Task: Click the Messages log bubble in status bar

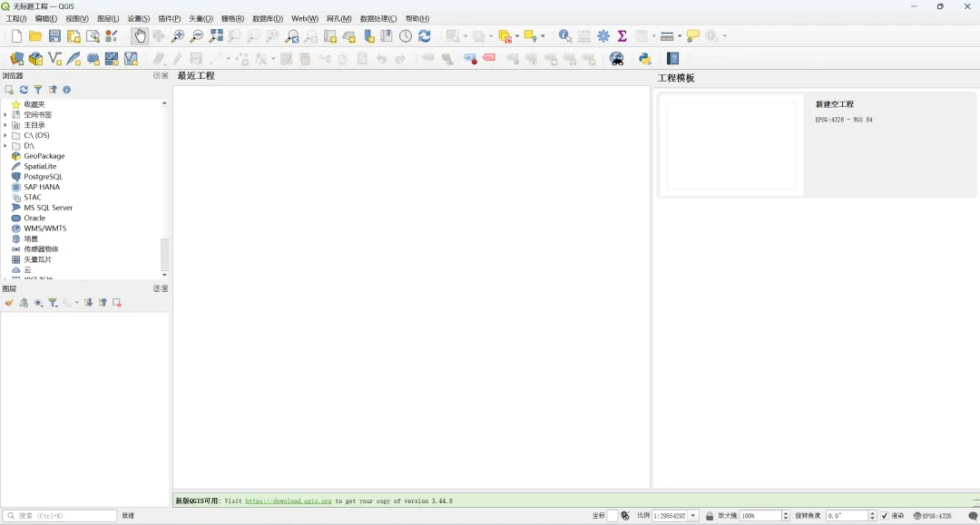Action: [973, 516]
